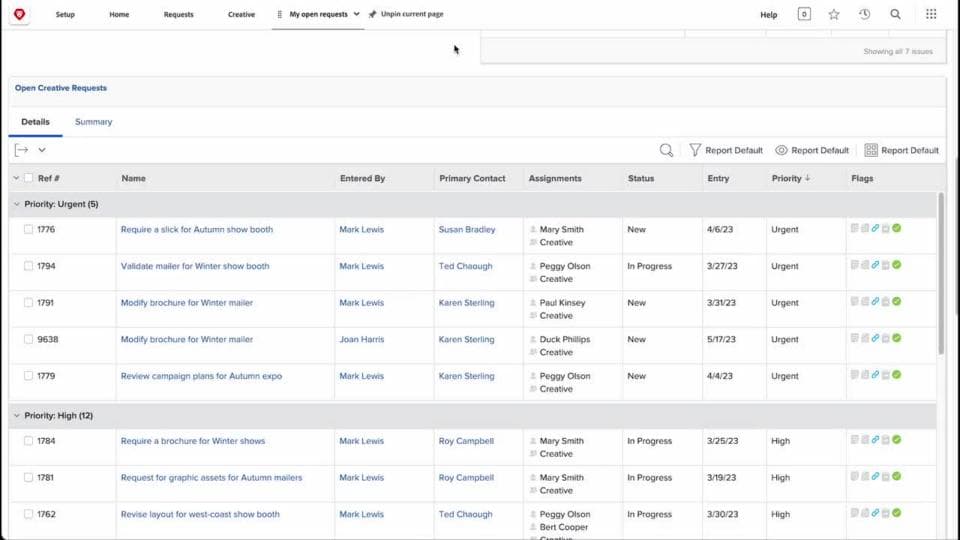Open the main menu grid icon

coord(931,14)
